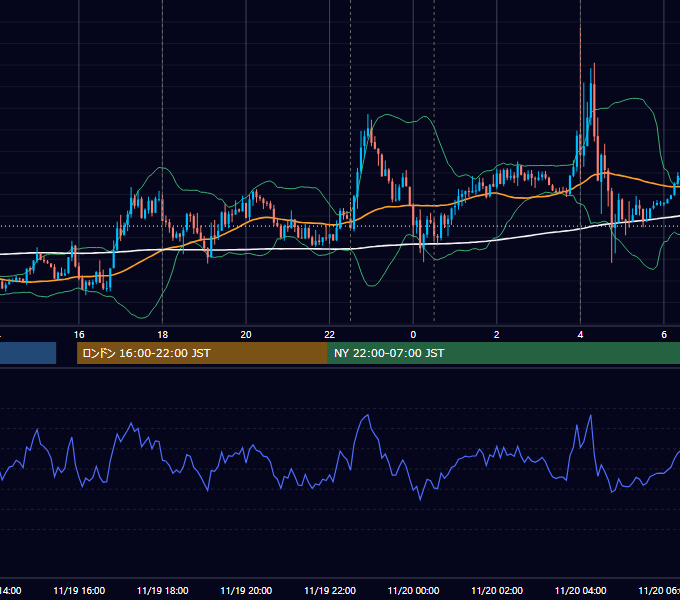The height and width of the screenshot is (600, 680).
Task: Click the hour label 2 on axis
Action: pos(497,335)
